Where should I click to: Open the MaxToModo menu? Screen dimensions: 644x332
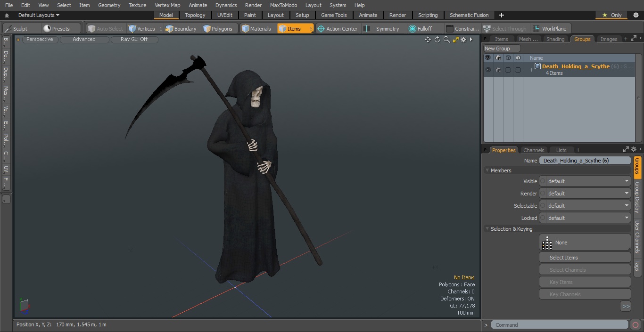283,5
